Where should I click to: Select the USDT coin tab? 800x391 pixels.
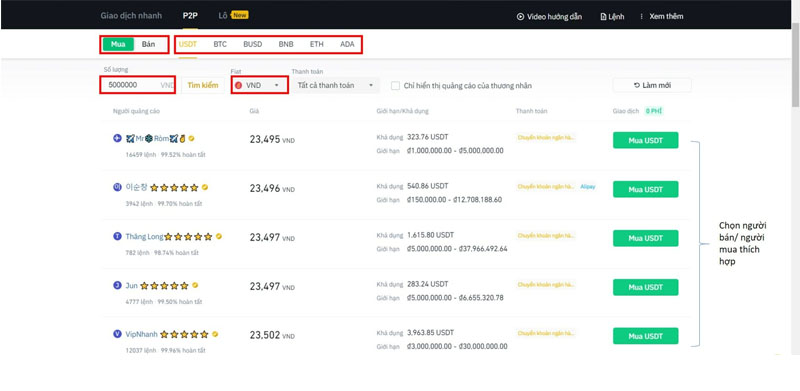pyautogui.click(x=188, y=44)
